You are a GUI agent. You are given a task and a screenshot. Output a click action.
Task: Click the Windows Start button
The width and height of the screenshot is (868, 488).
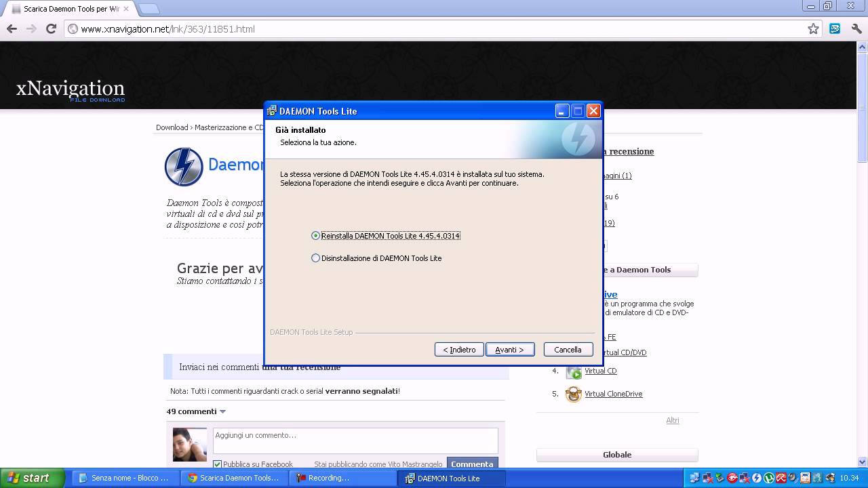click(32, 478)
